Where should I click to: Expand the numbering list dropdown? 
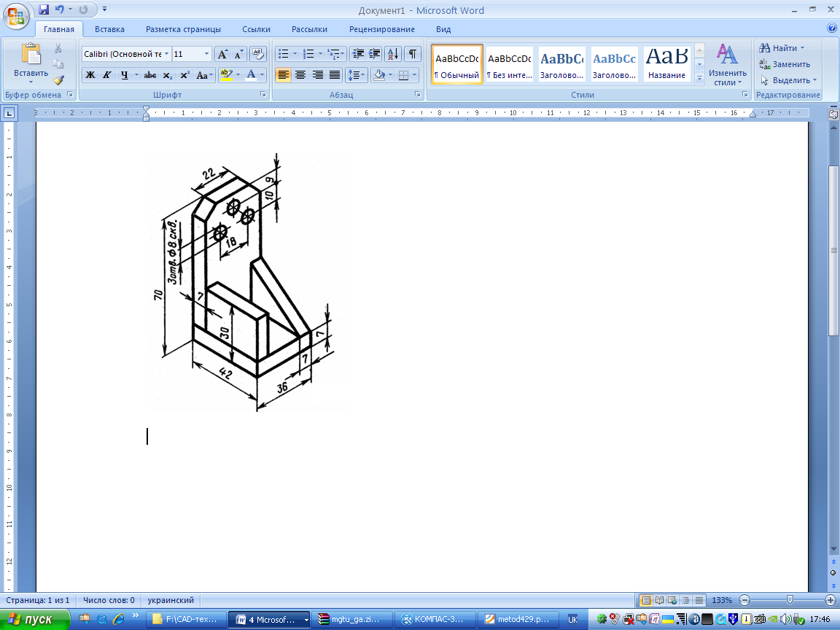pyautogui.click(x=320, y=54)
